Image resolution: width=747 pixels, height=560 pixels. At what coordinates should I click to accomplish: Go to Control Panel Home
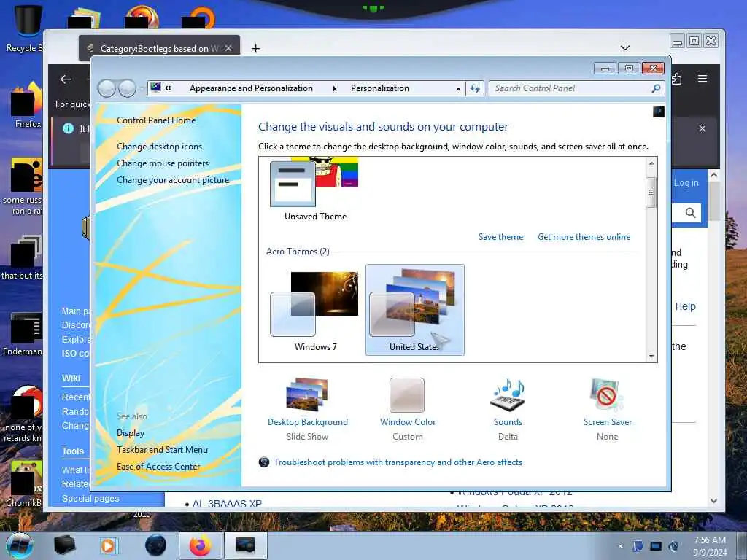(156, 120)
